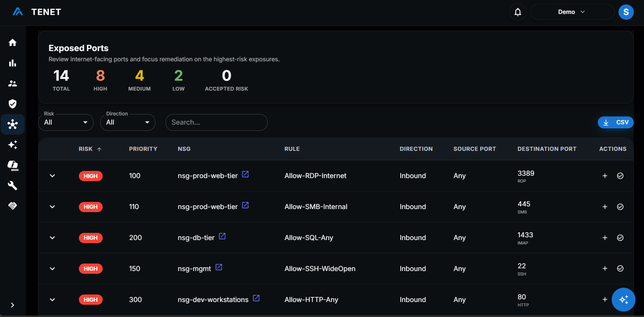Expand the Allow-SSH-WideOpen row
The width and height of the screenshot is (644, 317).
click(52, 269)
